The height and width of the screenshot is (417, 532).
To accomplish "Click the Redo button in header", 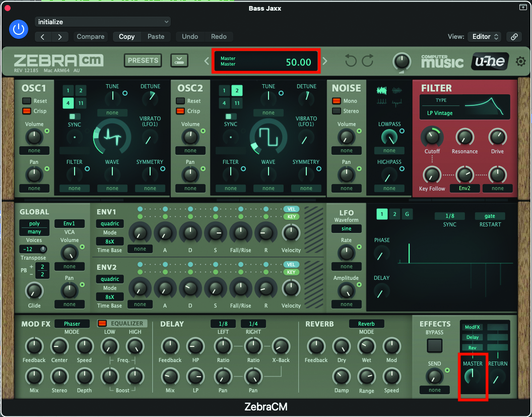I will (x=219, y=37).
